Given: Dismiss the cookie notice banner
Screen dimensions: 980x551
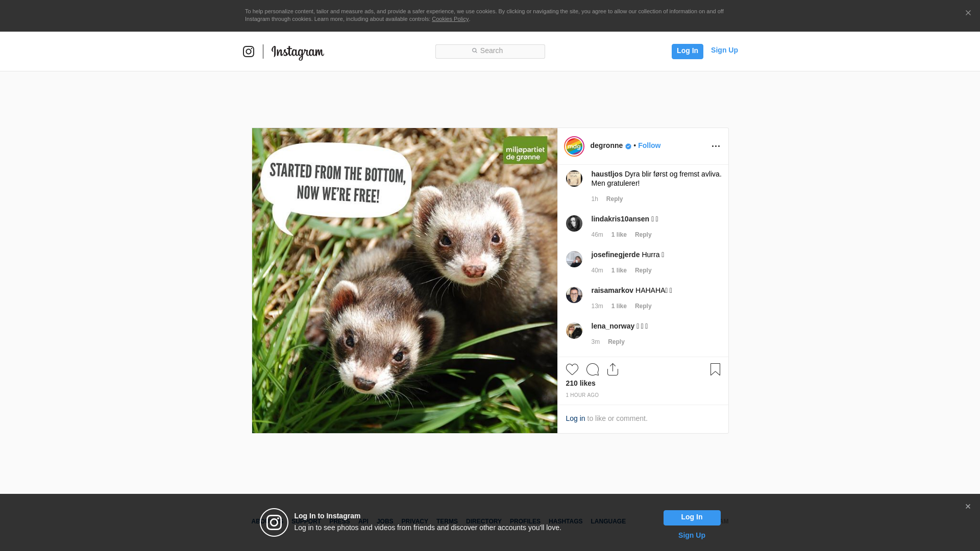Looking at the screenshot, I should pos(968,13).
